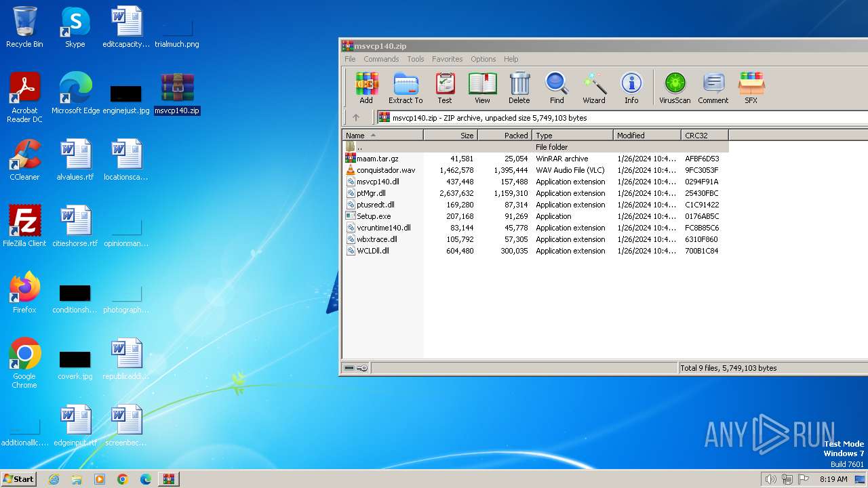Sort by the Packed column header
The width and height of the screenshot is (868, 488).
point(505,136)
